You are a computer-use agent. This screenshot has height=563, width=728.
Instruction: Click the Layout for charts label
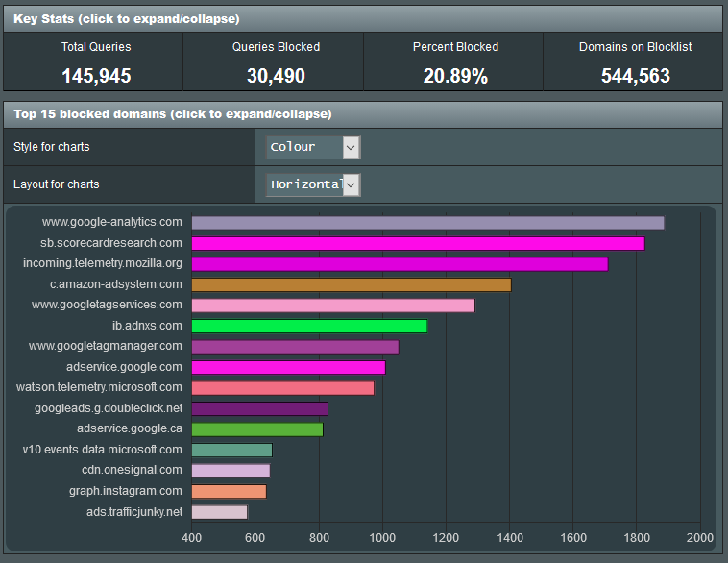56,184
